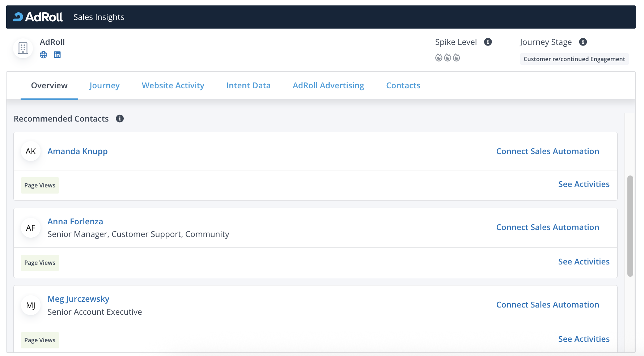Open the company website globe icon
This screenshot has height=356, width=644.
[43, 55]
